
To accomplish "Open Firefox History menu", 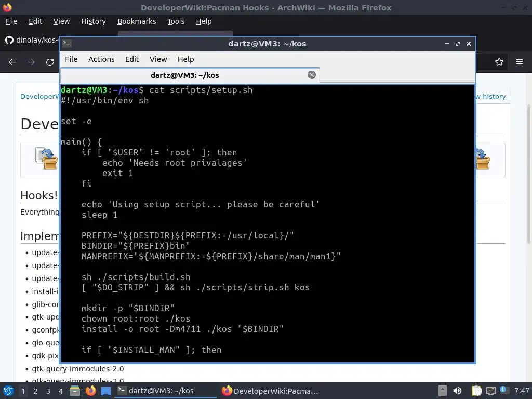I will point(94,21).
